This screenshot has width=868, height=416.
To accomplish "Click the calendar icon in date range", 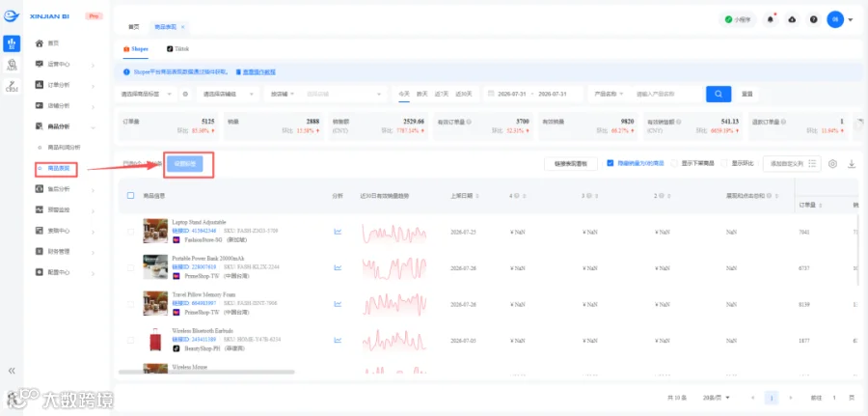I will (x=491, y=94).
